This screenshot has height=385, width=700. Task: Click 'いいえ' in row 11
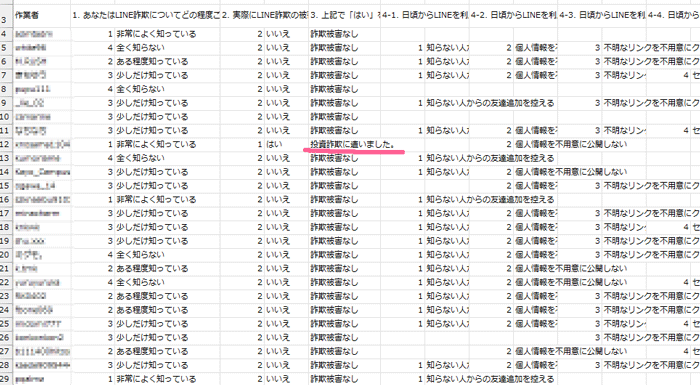278,131
